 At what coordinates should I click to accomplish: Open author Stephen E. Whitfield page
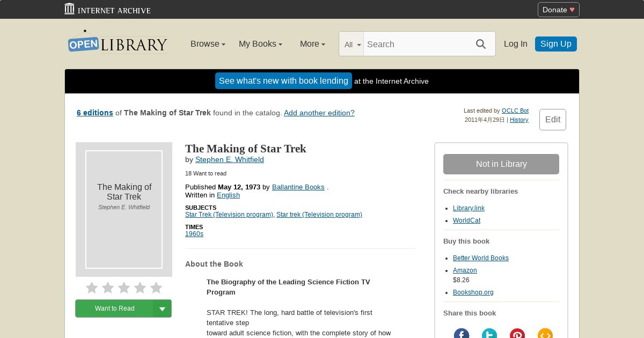[230, 159]
